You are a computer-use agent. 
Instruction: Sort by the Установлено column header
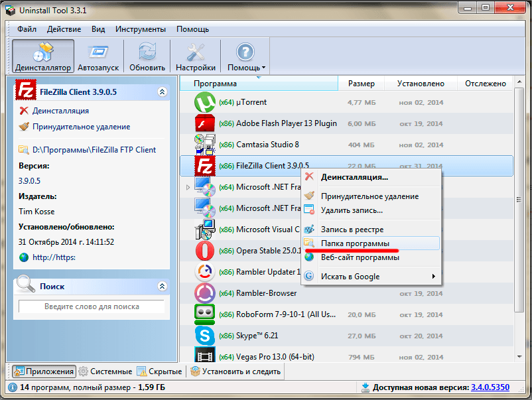tap(421, 84)
